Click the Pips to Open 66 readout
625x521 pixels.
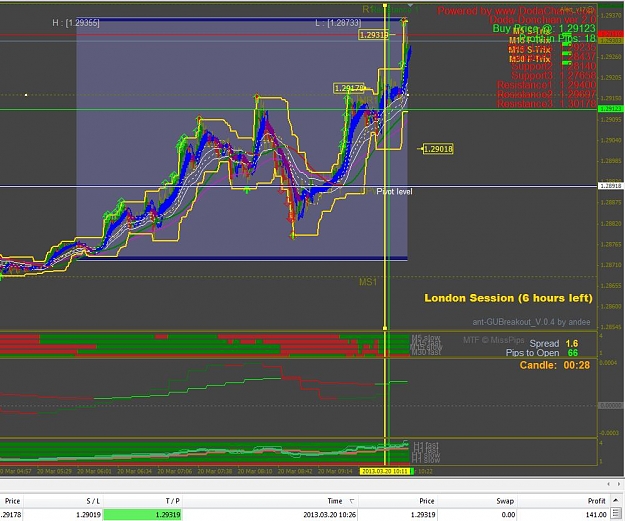pyautogui.click(x=542, y=353)
